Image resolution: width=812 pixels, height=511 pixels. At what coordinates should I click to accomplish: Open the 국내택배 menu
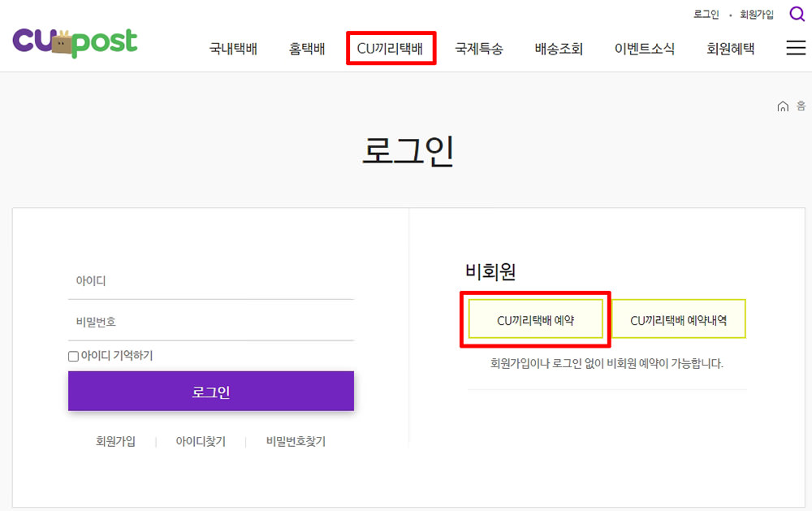click(233, 49)
